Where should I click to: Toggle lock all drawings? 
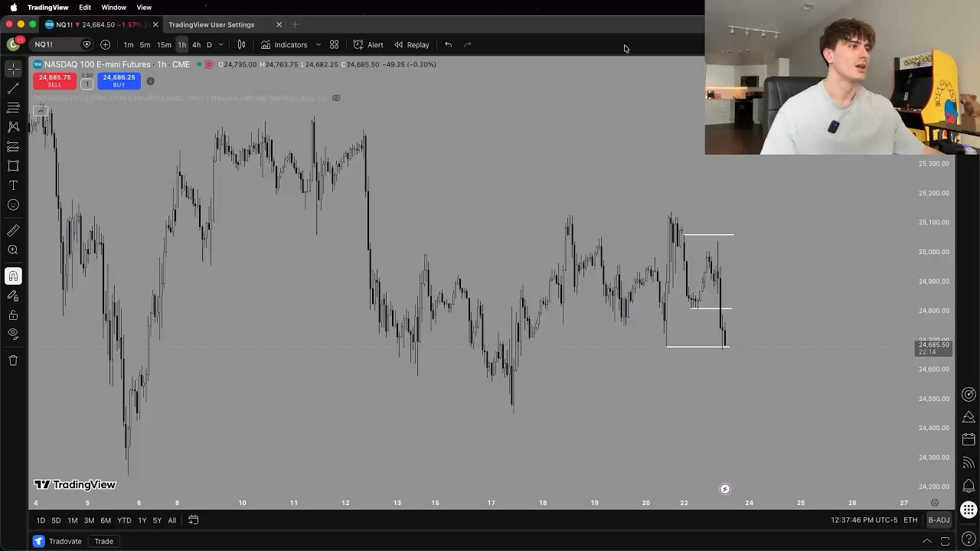13,315
